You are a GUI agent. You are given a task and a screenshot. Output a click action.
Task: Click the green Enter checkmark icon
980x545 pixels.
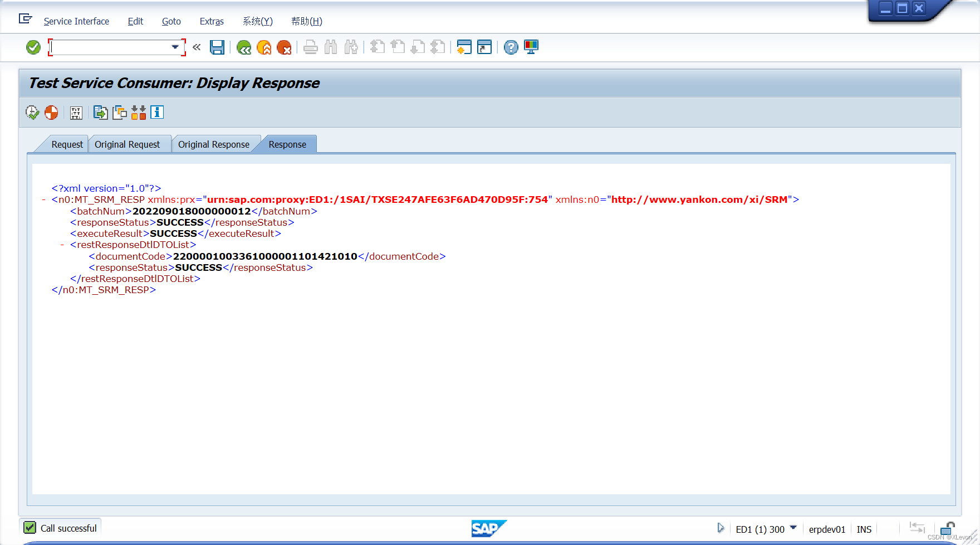[33, 47]
